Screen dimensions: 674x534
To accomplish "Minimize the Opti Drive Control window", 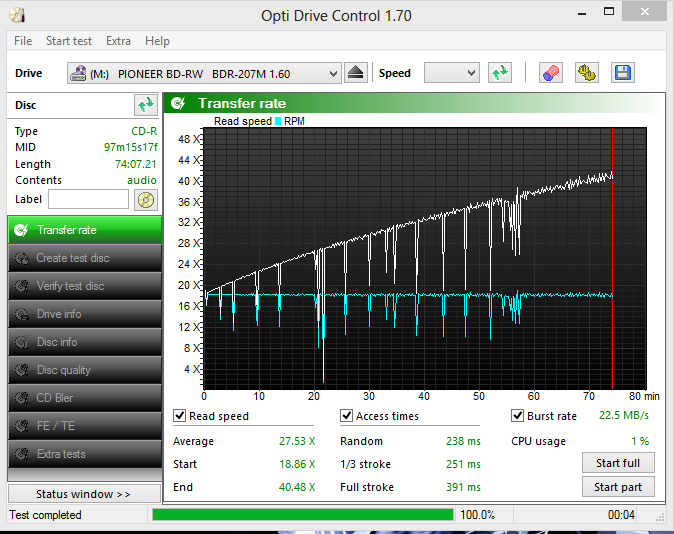I will pyautogui.click(x=582, y=13).
